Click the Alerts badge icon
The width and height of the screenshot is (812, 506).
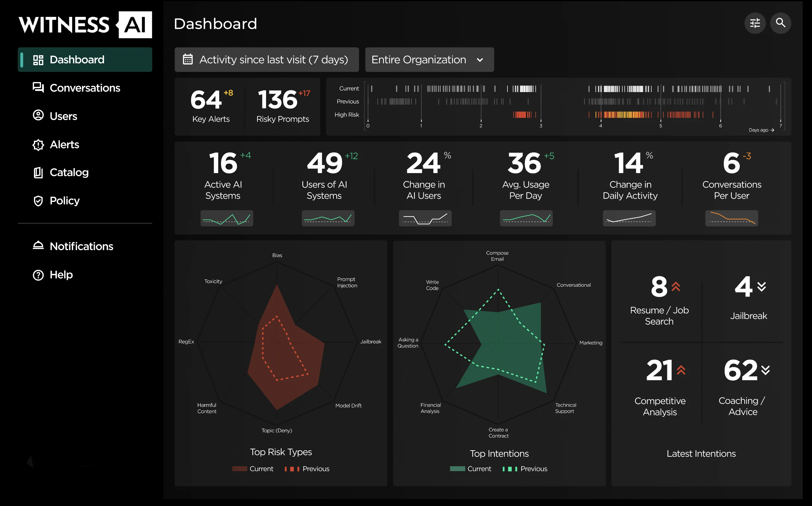(x=38, y=145)
